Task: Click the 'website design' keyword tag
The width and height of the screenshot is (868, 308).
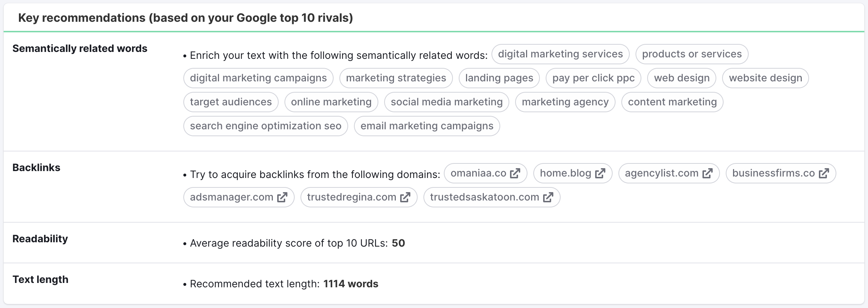Action: click(765, 78)
